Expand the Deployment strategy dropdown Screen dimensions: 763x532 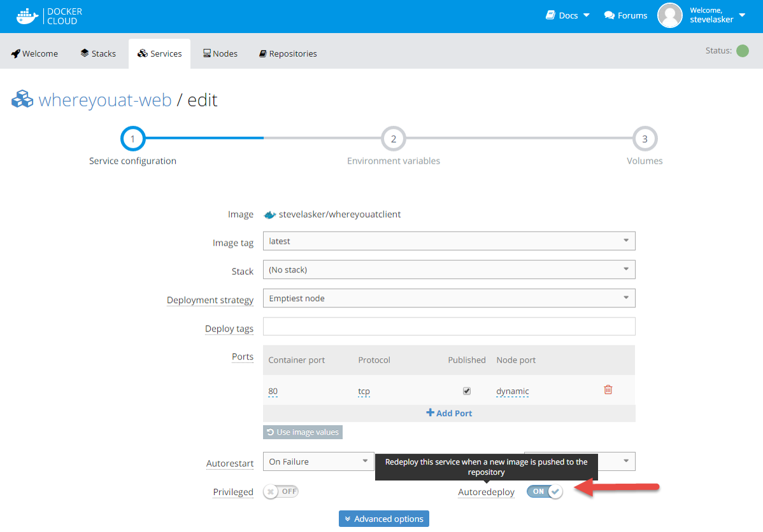point(449,298)
